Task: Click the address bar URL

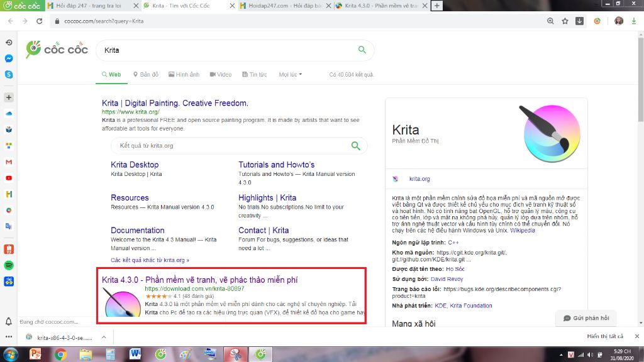Action: pos(104,21)
